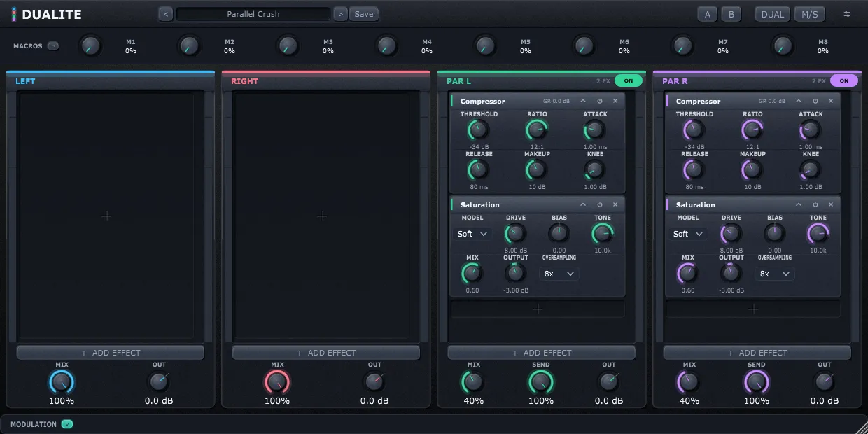Remove the PAR L Saturation effect
The image size is (868, 434).
coord(615,205)
